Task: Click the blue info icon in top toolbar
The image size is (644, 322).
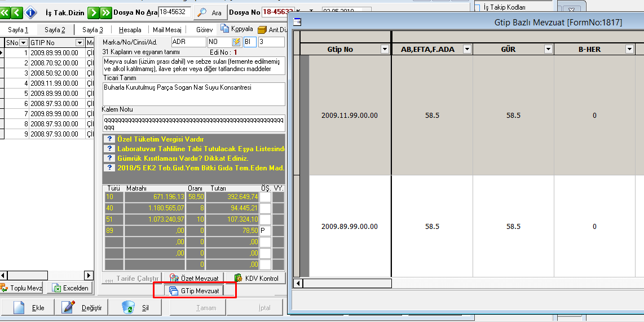Action: click(x=32, y=12)
